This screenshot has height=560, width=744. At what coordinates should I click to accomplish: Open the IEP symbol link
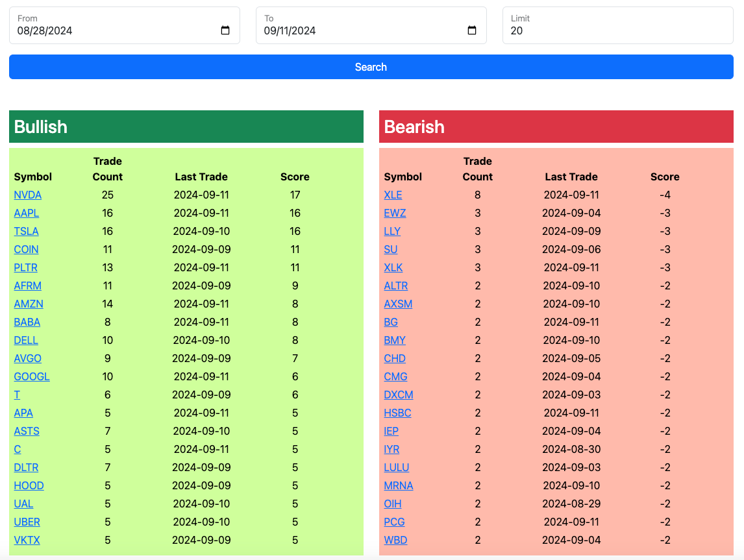(391, 431)
